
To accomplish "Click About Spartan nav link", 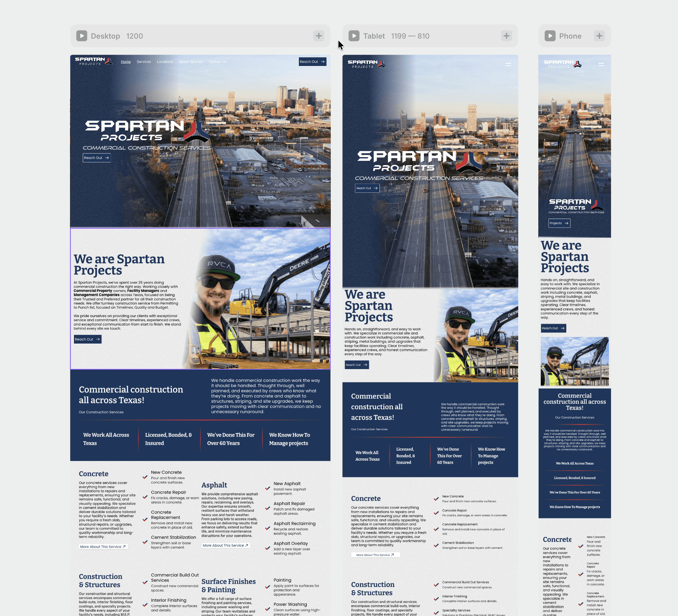I will (191, 62).
